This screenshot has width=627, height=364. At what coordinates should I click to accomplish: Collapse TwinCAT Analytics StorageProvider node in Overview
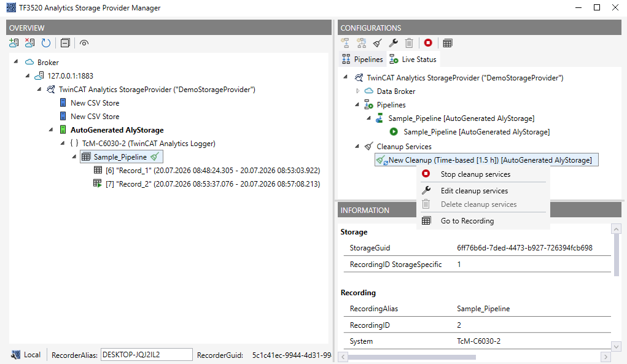39,89
